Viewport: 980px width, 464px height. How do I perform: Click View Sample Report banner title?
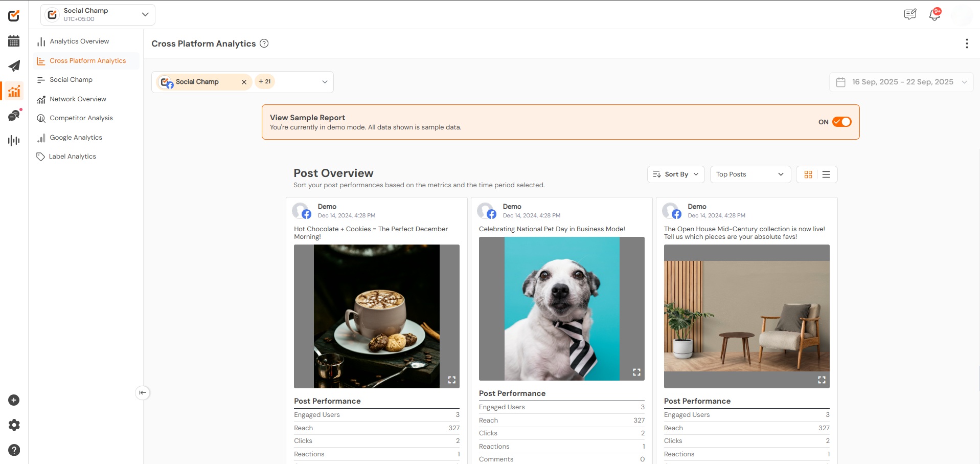307,118
